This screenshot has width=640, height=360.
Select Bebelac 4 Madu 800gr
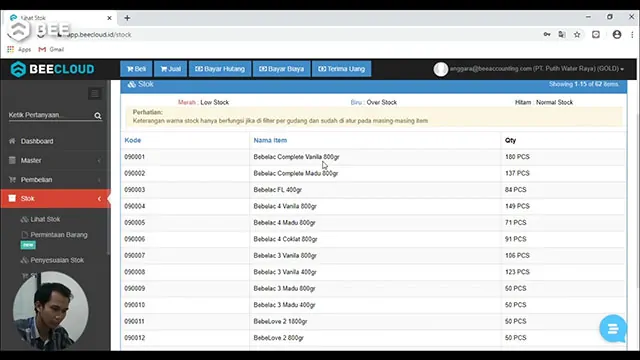point(284,222)
